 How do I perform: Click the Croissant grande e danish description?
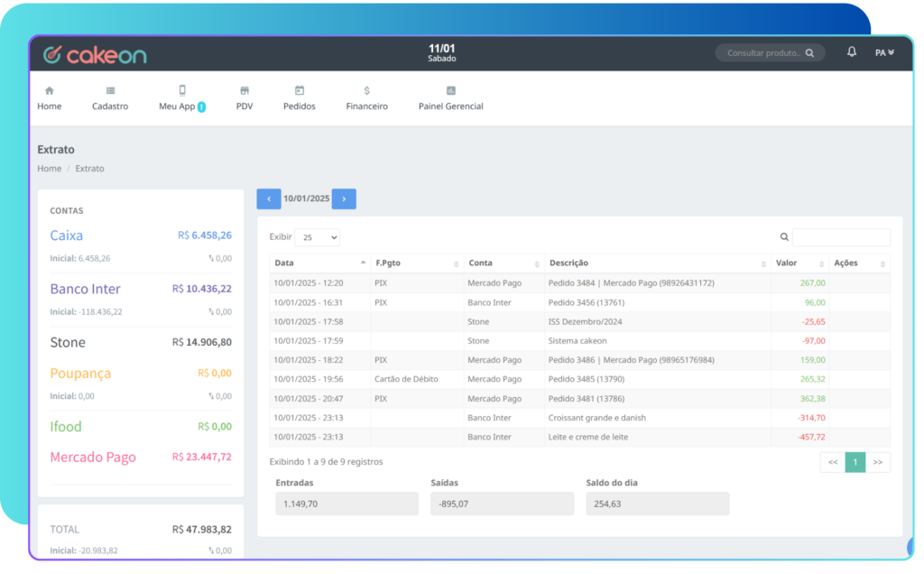[x=597, y=418]
